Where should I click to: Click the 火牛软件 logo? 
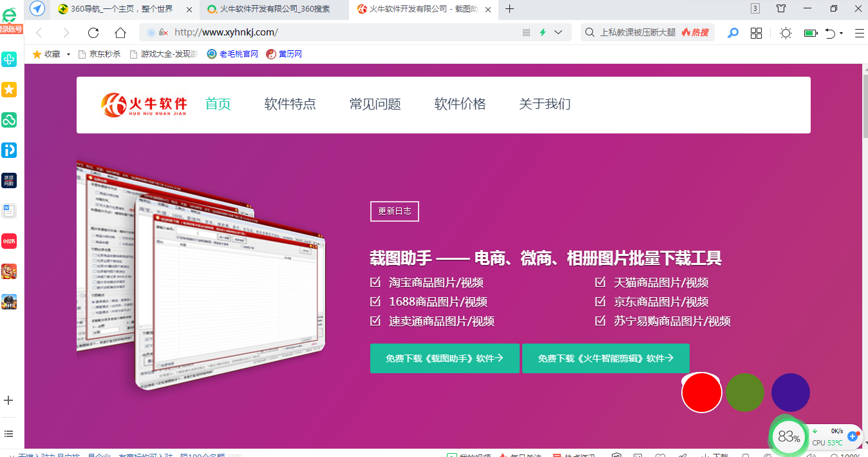[x=144, y=104]
